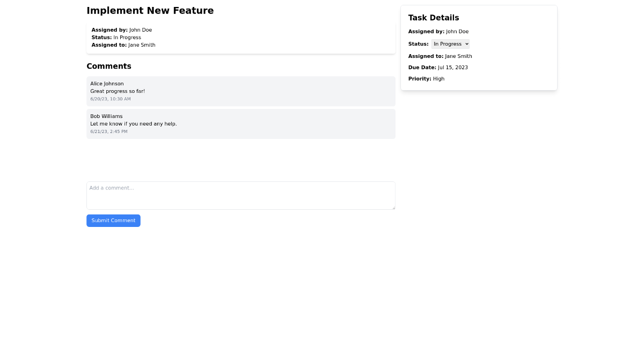Select Alice Johnson's comment

point(240,91)
